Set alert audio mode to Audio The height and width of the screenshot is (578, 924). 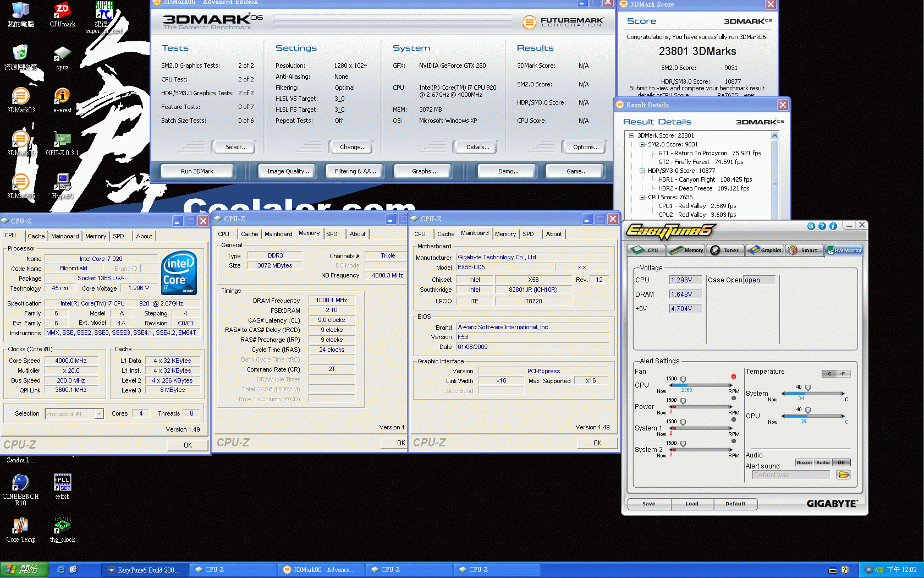(x=823, y=462)
